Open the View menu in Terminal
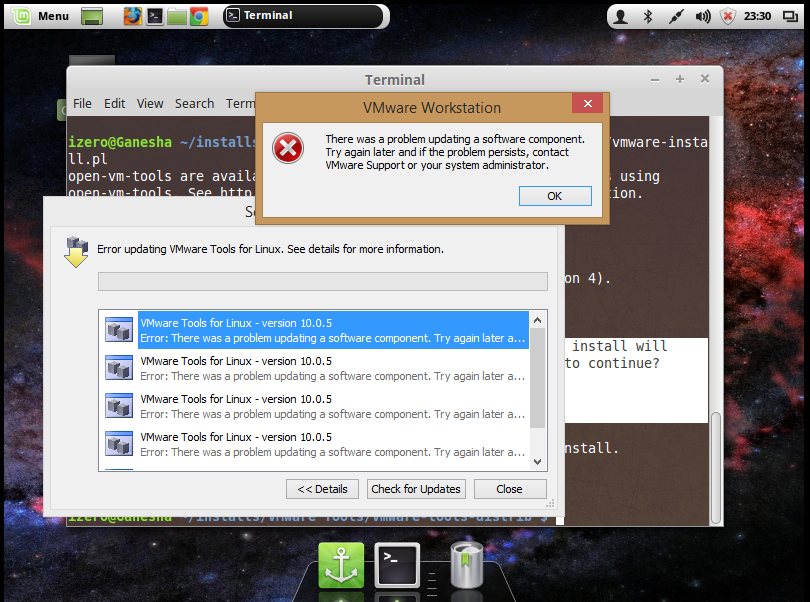The height and width of the screenshot is (602, 810). [x=150, y=103]
